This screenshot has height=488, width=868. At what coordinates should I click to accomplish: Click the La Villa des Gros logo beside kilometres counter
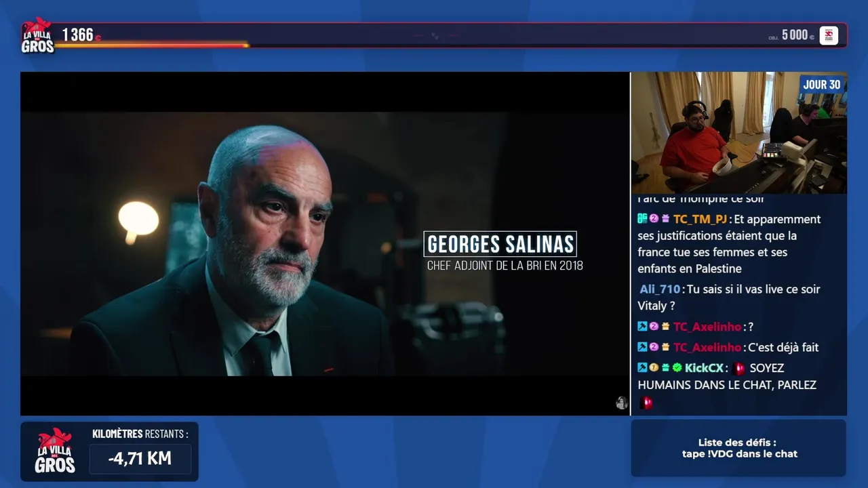click(x=55, y=451)
